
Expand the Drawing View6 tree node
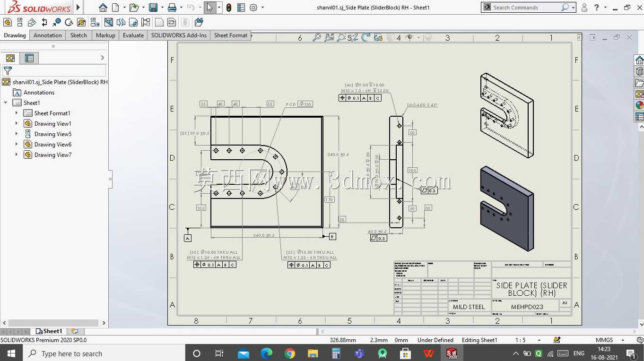tap(17, 144)
